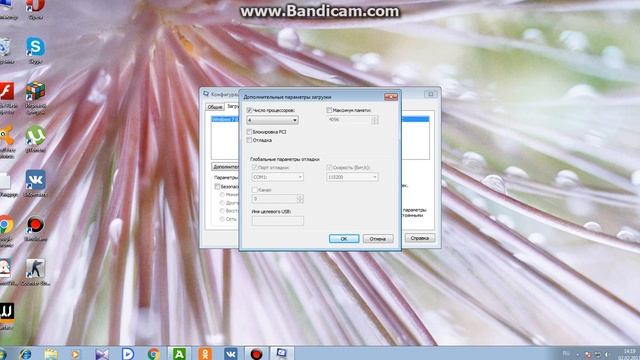640x360 pixels.
Task: Select the 'Сеть' radio button in background window
Action: 222,219
